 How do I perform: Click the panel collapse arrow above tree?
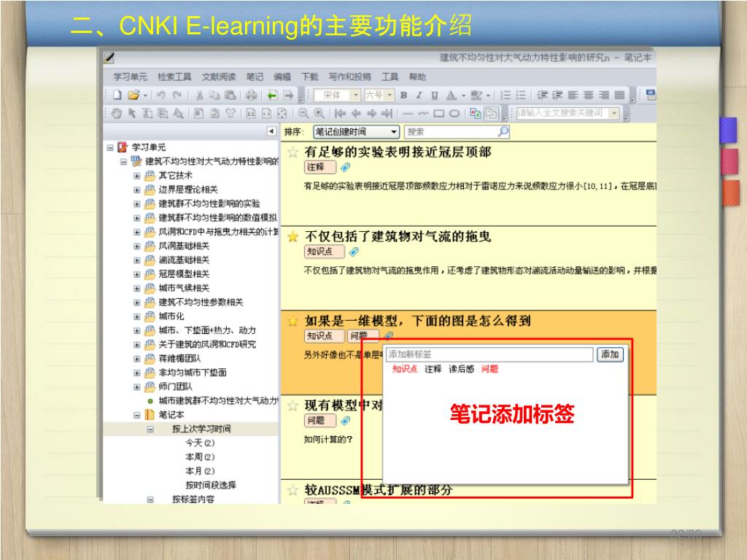point(271,131)
